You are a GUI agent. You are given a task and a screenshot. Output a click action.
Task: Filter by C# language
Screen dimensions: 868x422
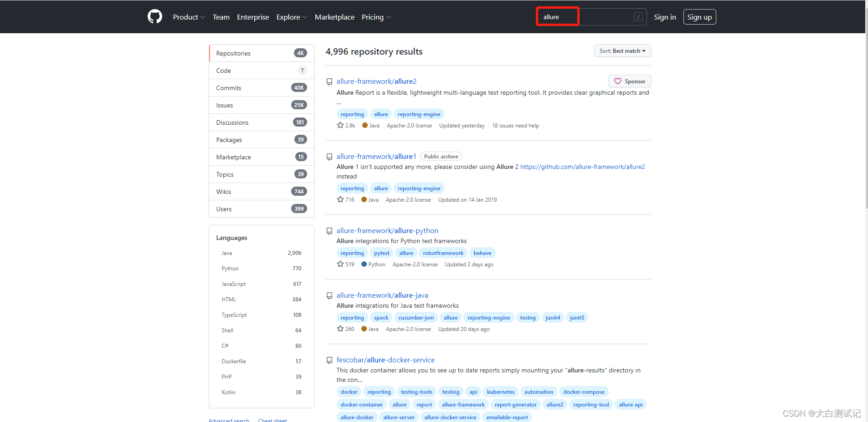tap(262, 346)
